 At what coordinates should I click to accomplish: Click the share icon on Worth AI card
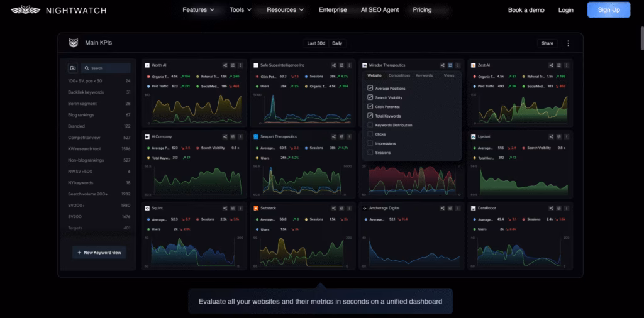[x=225, y=65]
